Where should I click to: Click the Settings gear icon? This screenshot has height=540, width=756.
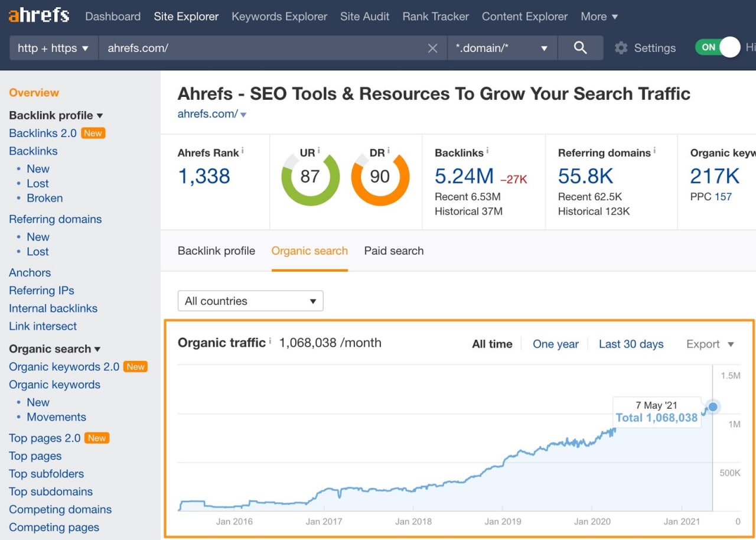point(621,48)
